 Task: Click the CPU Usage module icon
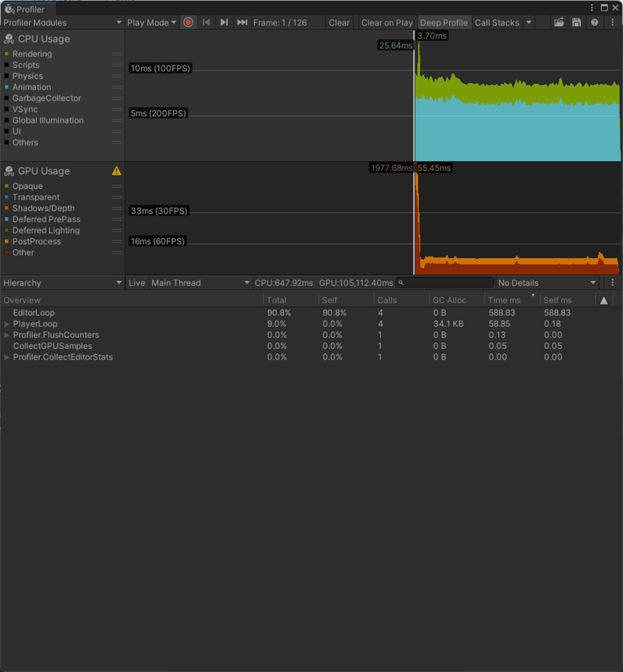(x=9, y=39)
